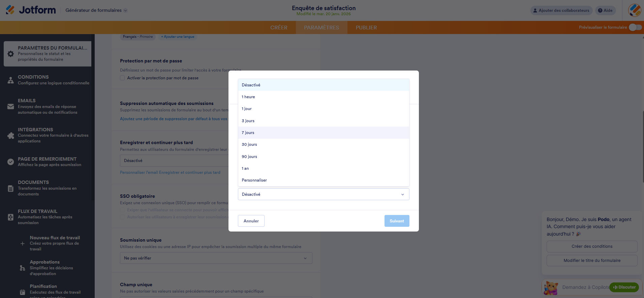
Task: Click Ajouter des collaborateurs button
Action: (x=561, y=10)
